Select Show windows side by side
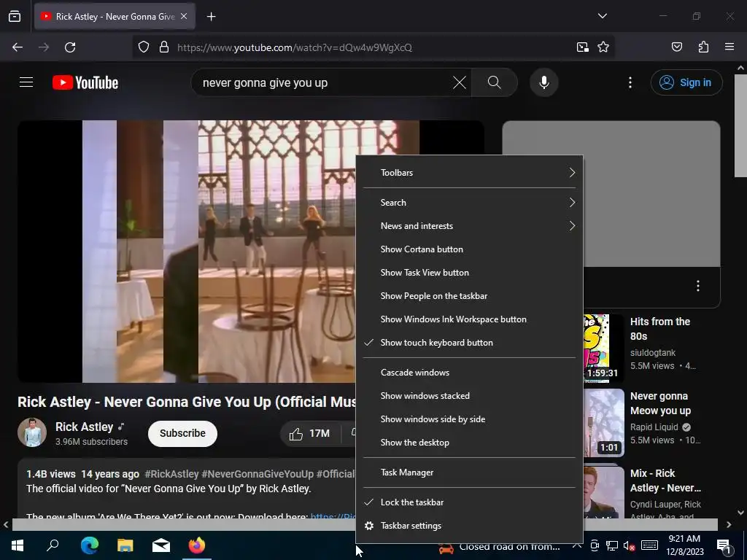Viewport: 747px width, 560px height. click(x=469, y=419)
